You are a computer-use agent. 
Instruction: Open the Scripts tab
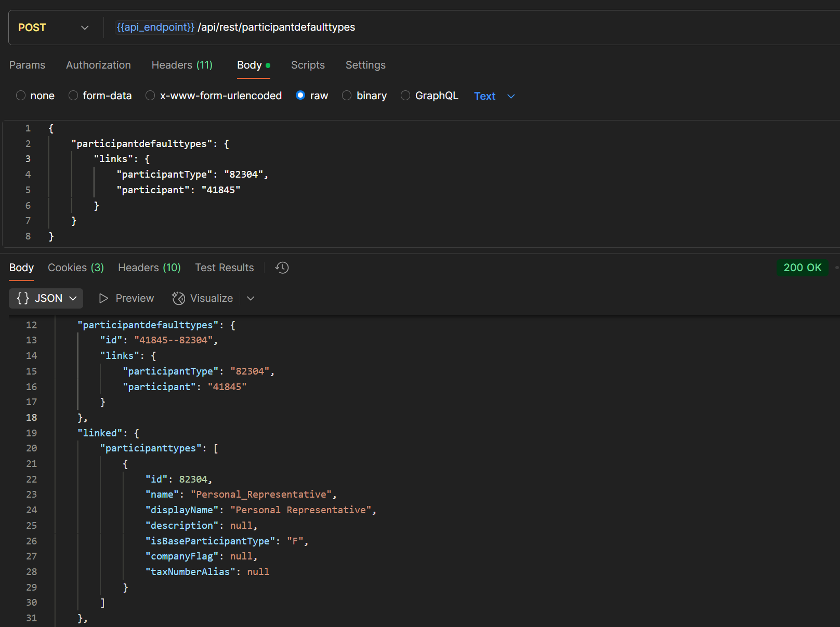tap(308, 65)
